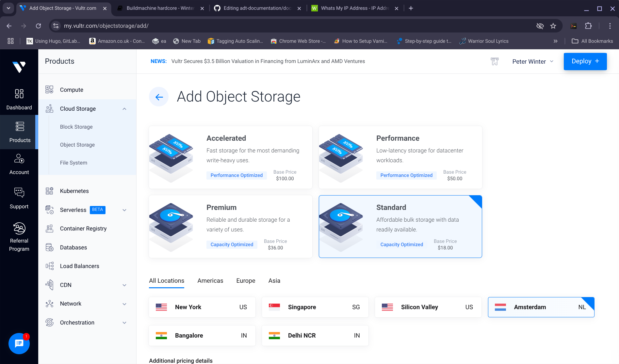Click the shopping cart icon in header
The image size is (619, 364).
tap(495, 61)
